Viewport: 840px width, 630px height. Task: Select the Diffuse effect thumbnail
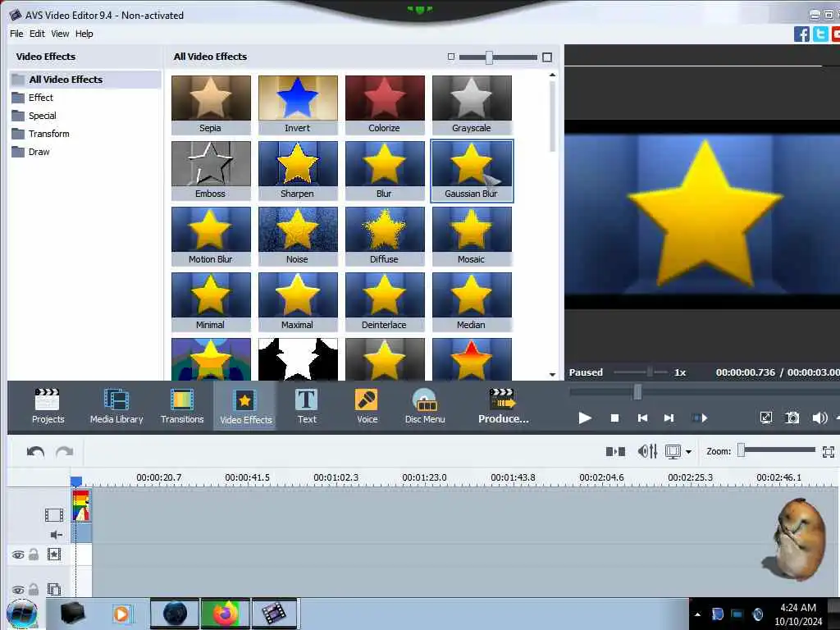tap(385, 236)
